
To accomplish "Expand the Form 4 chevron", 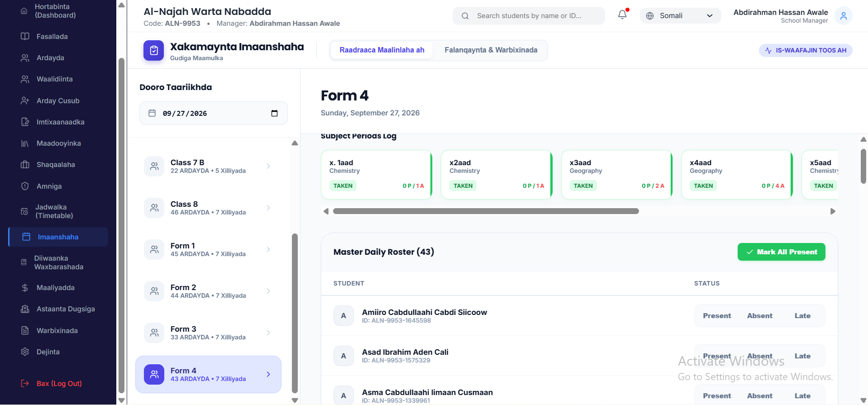I will pos(268,375).
